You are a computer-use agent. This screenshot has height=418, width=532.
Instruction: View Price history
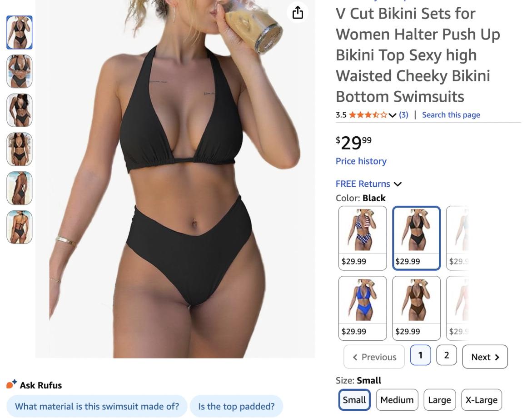361,161
